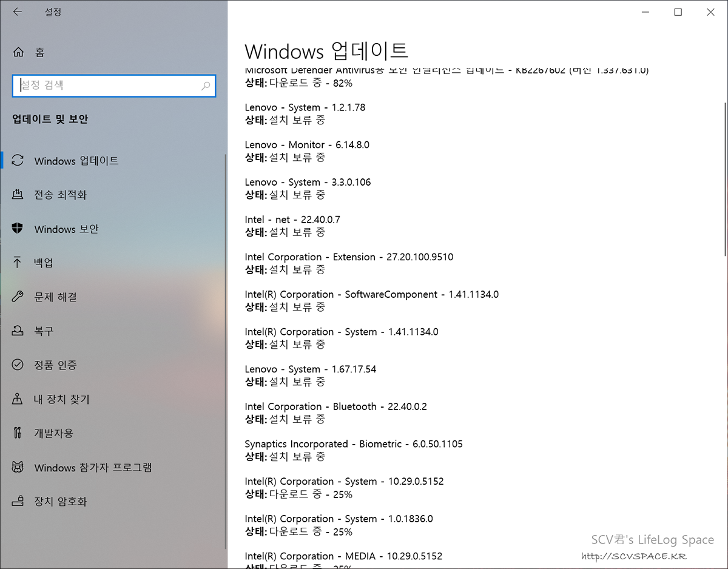Screen dimensions: 728x569
Task: Click the Windows 업데이트 sync icon
Action: click(18, 161)
